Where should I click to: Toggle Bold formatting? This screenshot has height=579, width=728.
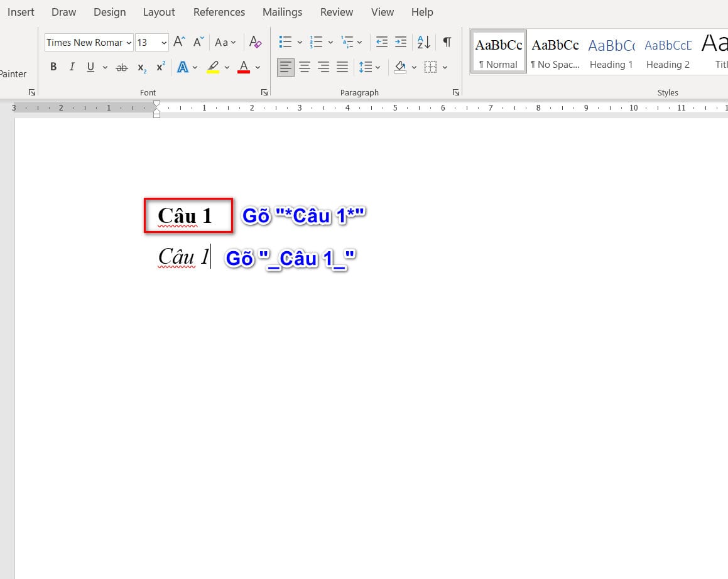(53, 67)
